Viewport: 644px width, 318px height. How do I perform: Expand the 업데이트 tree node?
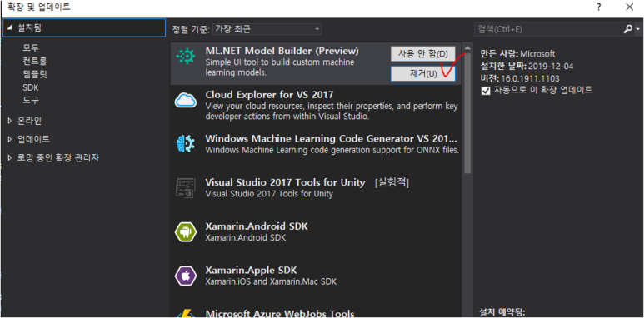[10, 140]
